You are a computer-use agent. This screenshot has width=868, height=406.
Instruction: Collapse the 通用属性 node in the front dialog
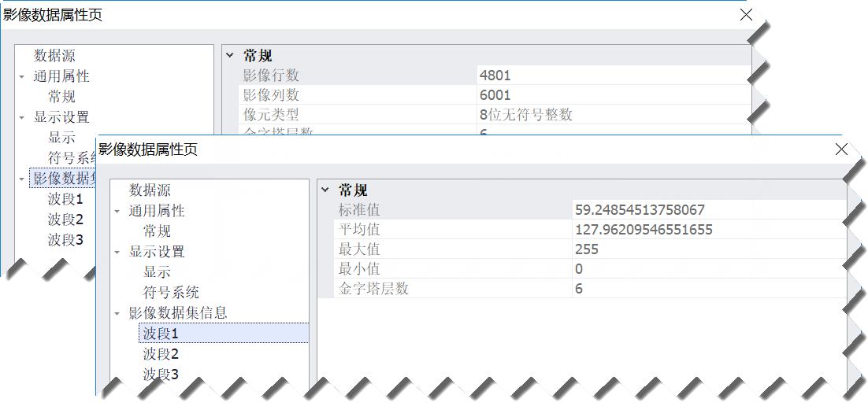coord(117,212)
